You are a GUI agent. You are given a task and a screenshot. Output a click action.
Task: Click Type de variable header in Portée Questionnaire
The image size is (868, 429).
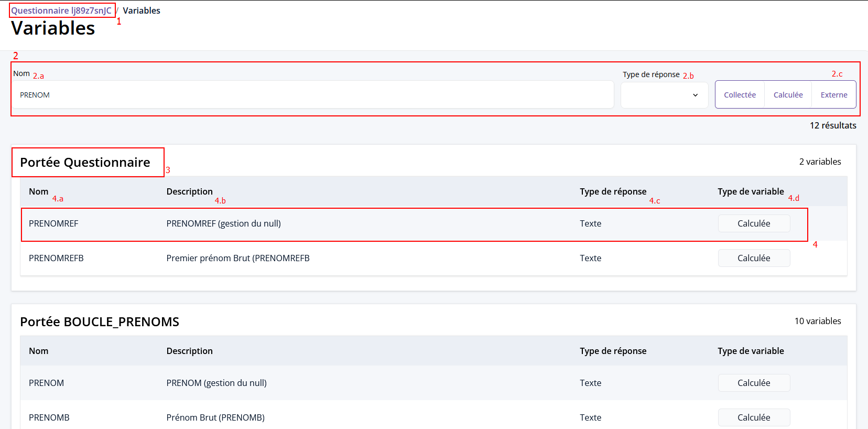point(751,191)
